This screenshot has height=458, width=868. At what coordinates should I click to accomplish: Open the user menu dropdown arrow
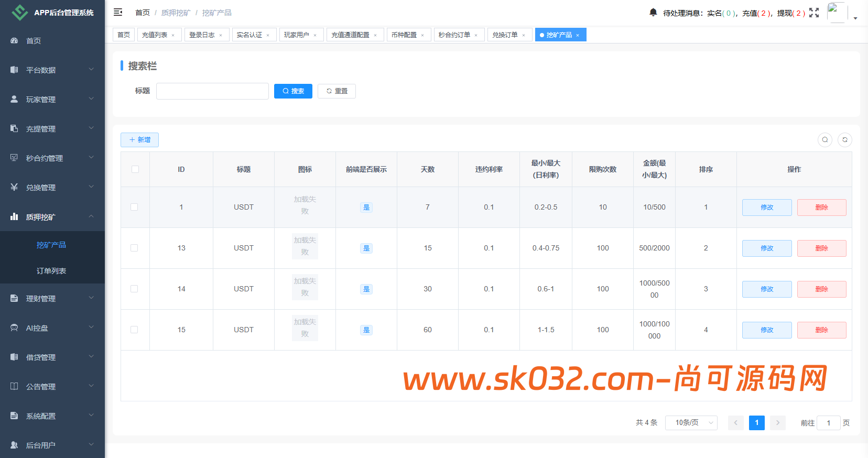click(855, 18)
